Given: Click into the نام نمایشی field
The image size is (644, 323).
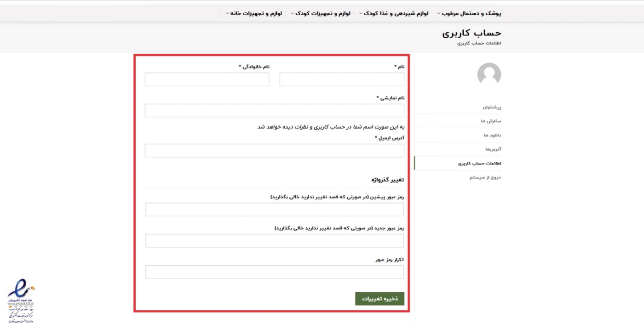Looking at the screenshot, I should pyautogui.click(x=274, y=111).
